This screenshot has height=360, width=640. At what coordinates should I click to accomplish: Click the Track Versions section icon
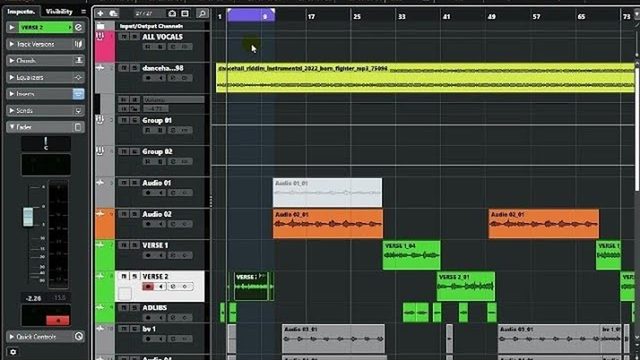(x=79, y=44)
